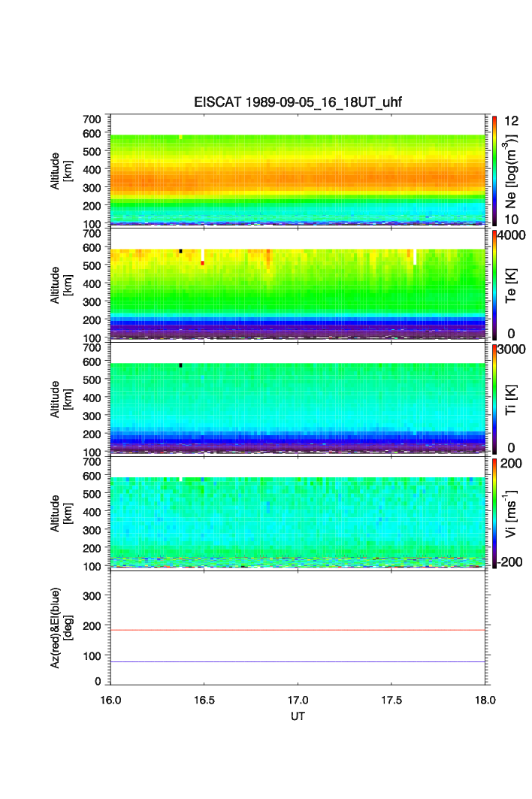Select the 17.5 time axis tick label
The width and height of the screenshot is (532, 799).
click(x=392, y=699)
